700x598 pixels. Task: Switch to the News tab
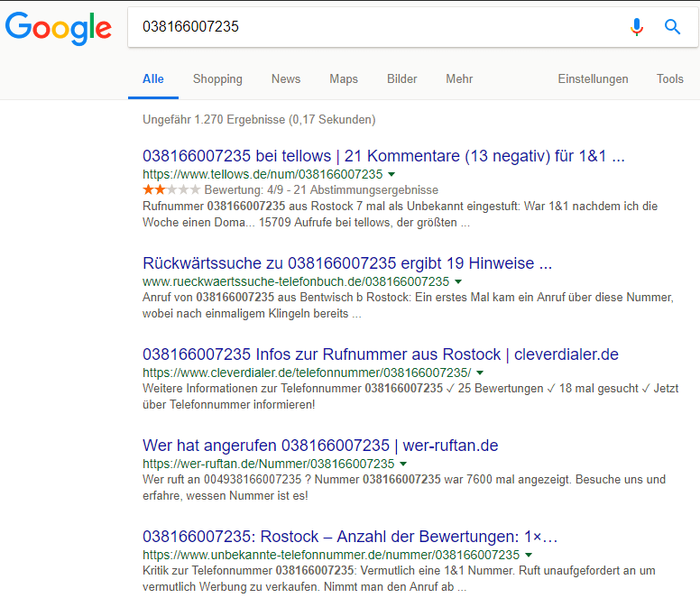coord(286,79)
